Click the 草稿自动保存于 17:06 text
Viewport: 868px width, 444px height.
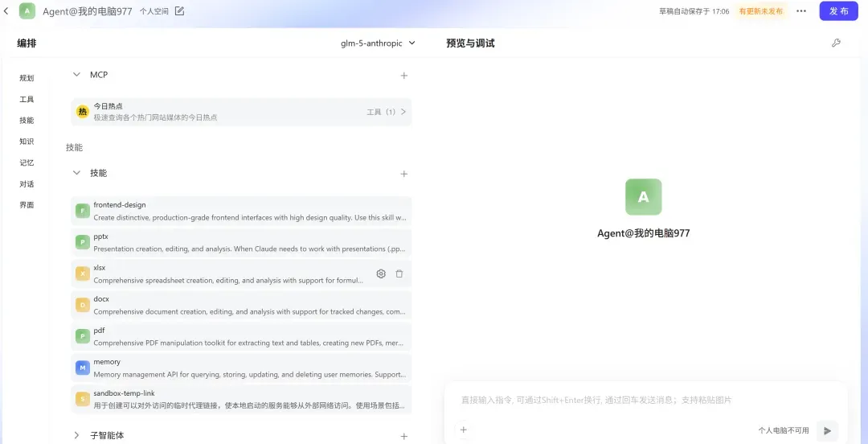(x=694, y=11)
